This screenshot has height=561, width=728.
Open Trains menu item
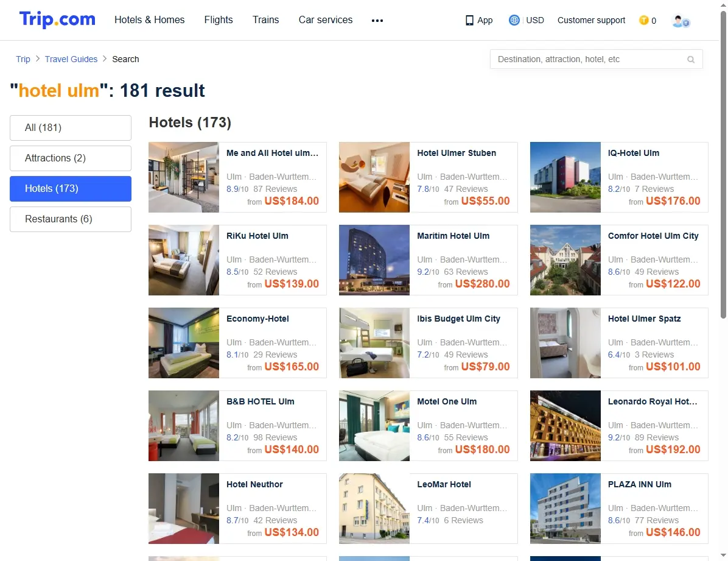(x=265, y=19)
